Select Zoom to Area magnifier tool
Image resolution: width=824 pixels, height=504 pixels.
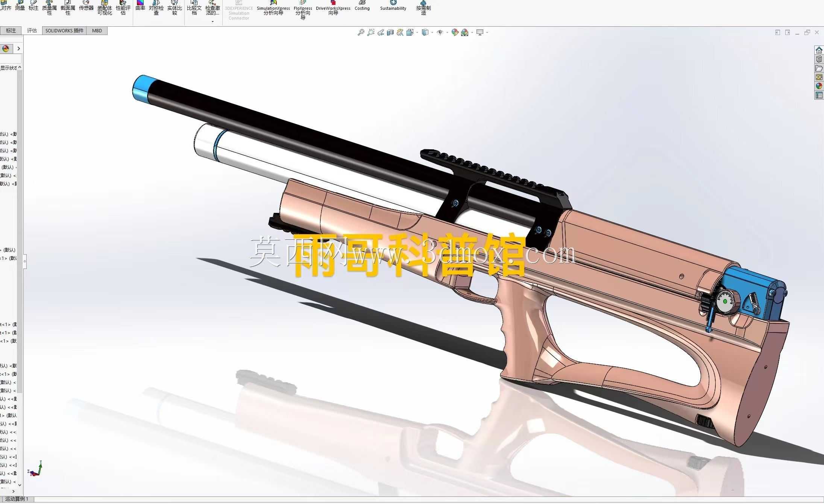[x=371, y=32]
